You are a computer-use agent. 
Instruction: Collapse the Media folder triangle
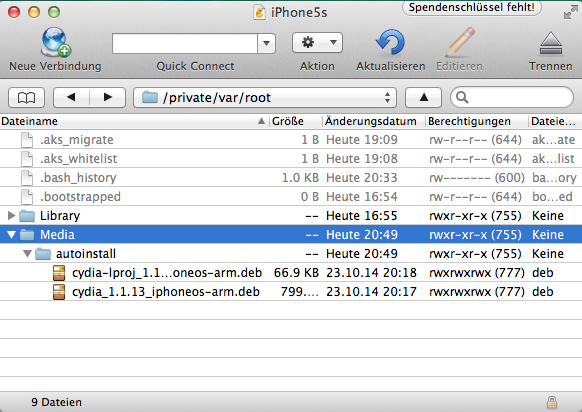click(x=11, y=235)
